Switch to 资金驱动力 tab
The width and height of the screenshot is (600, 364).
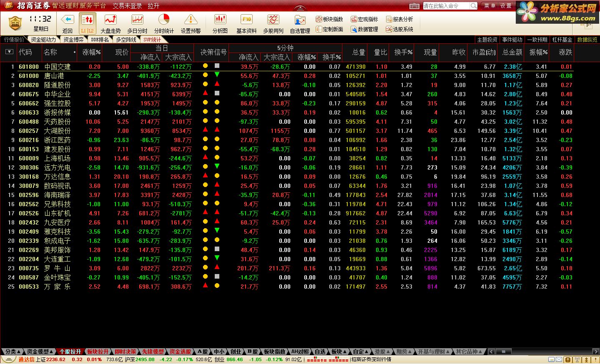point(43,40)
